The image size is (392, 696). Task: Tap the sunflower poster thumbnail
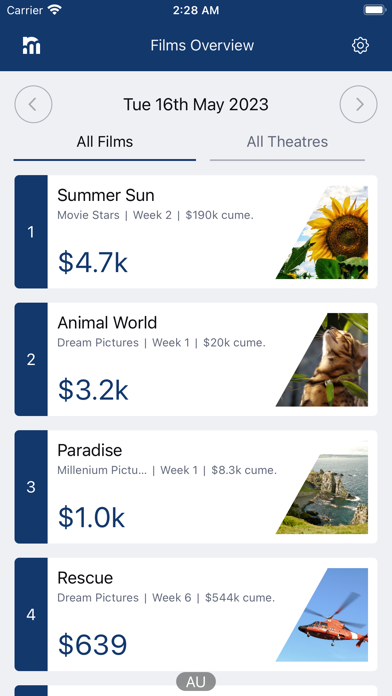coord(322,232)
